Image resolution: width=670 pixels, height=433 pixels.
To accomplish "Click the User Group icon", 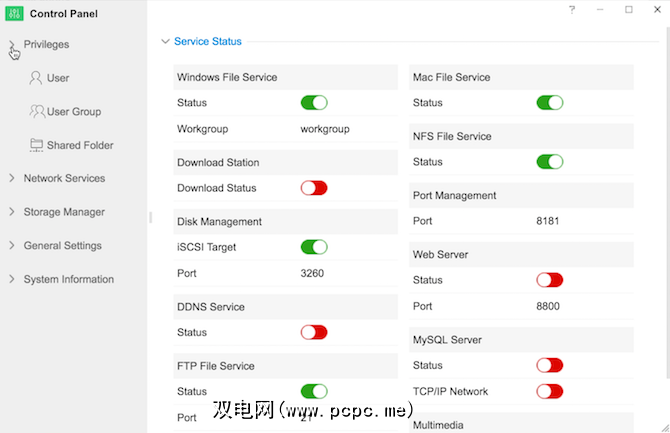I will (x=37, y=112).
